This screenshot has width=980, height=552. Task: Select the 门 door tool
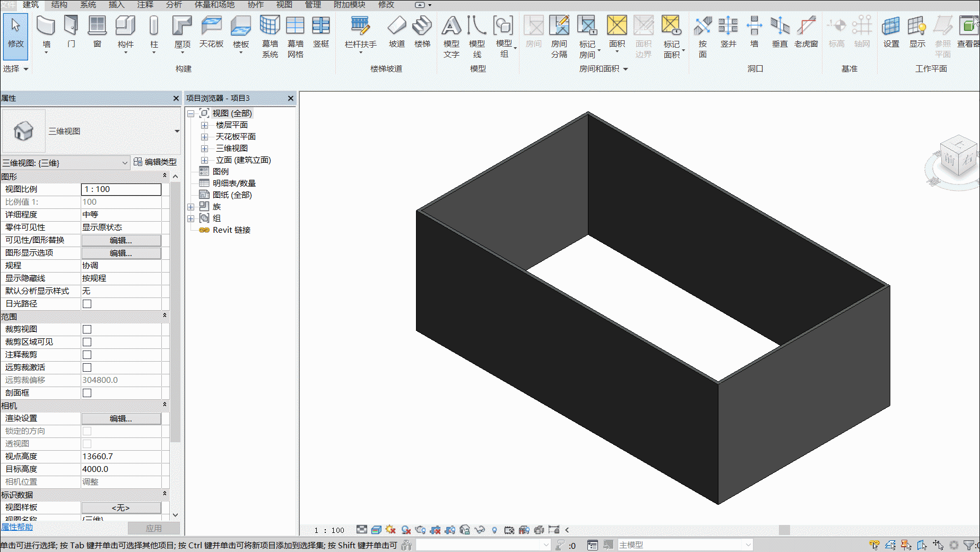71,32
